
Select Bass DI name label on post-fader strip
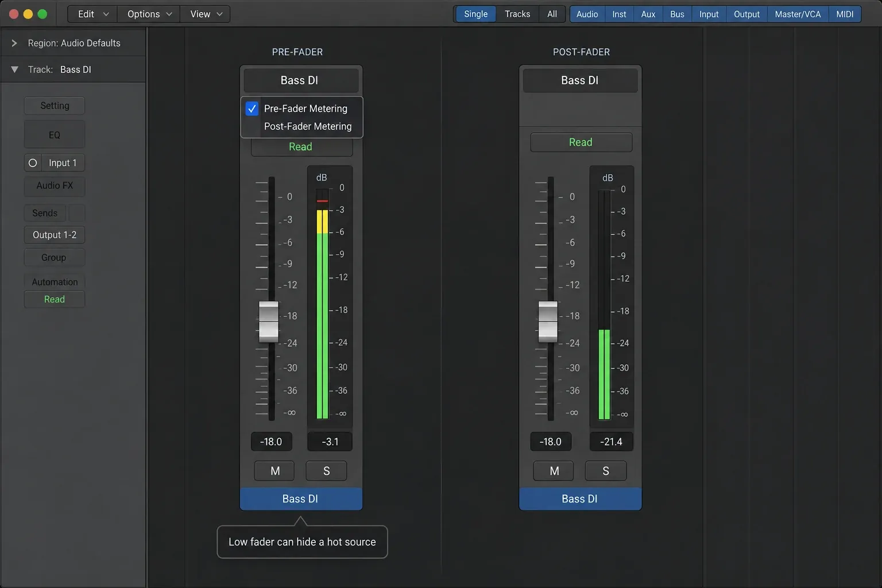pyautogui.click(x=580, y=499)
